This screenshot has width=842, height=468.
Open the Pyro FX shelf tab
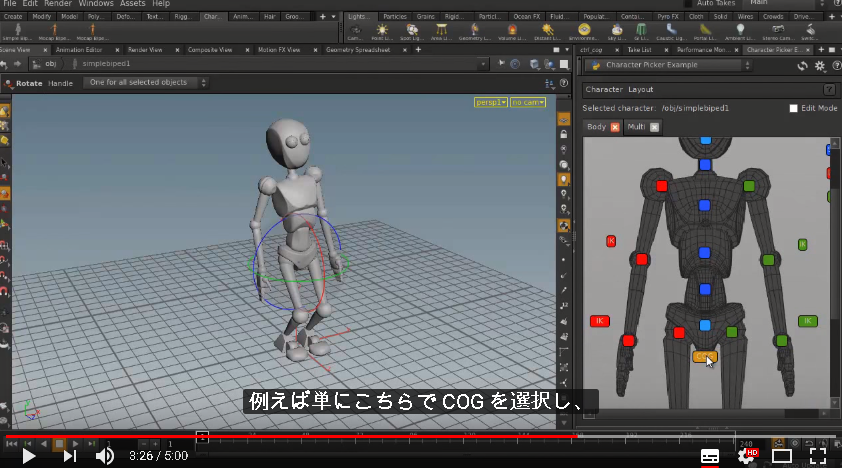click(x=668, y=17)
